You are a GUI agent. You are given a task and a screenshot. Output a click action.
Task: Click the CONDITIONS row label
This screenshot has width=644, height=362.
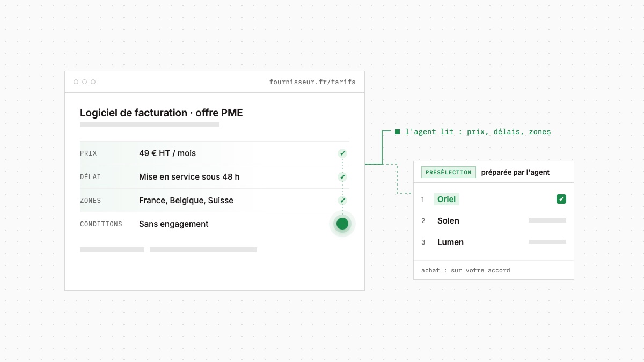coord(101,224)
